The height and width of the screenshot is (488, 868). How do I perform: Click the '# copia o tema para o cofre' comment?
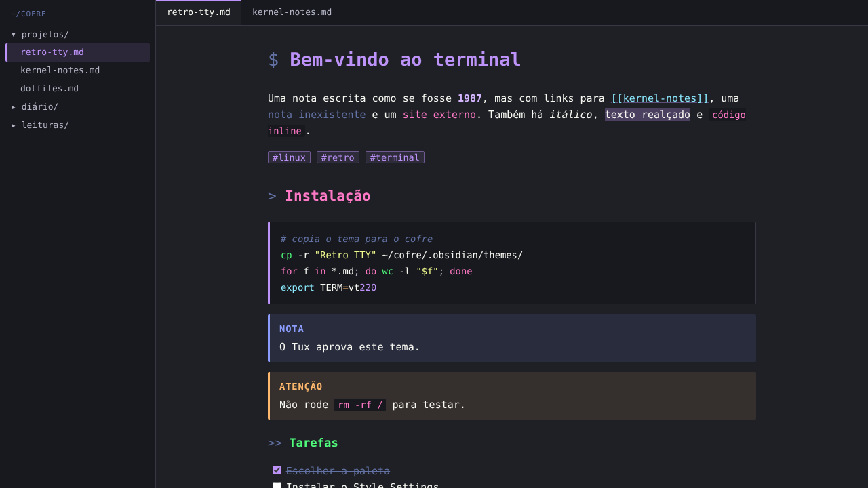pyautogui.click(x=357, y=239)
